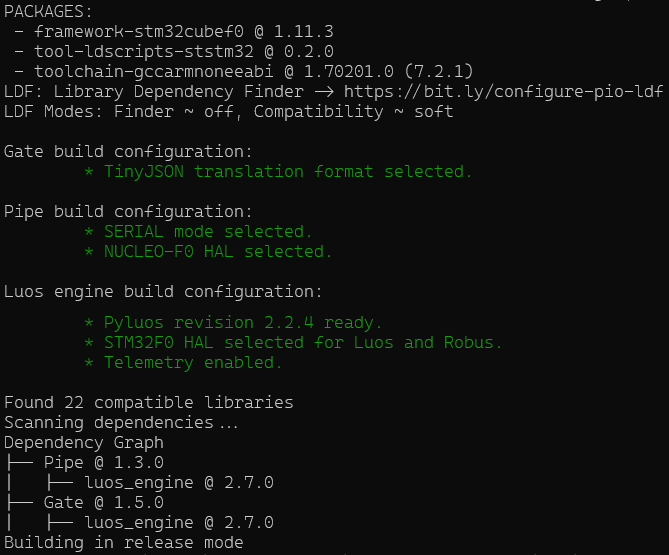Click luos_engine dependency under Gate
The image size is (669, 555).
point(178,522)
